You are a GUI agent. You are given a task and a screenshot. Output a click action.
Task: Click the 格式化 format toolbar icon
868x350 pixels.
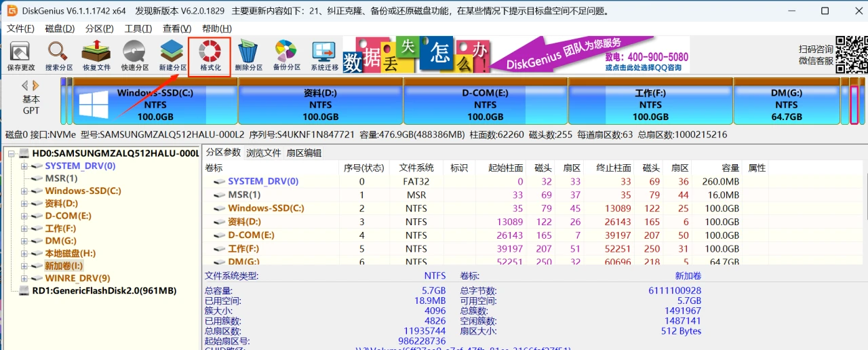click(x=210, y=56)
